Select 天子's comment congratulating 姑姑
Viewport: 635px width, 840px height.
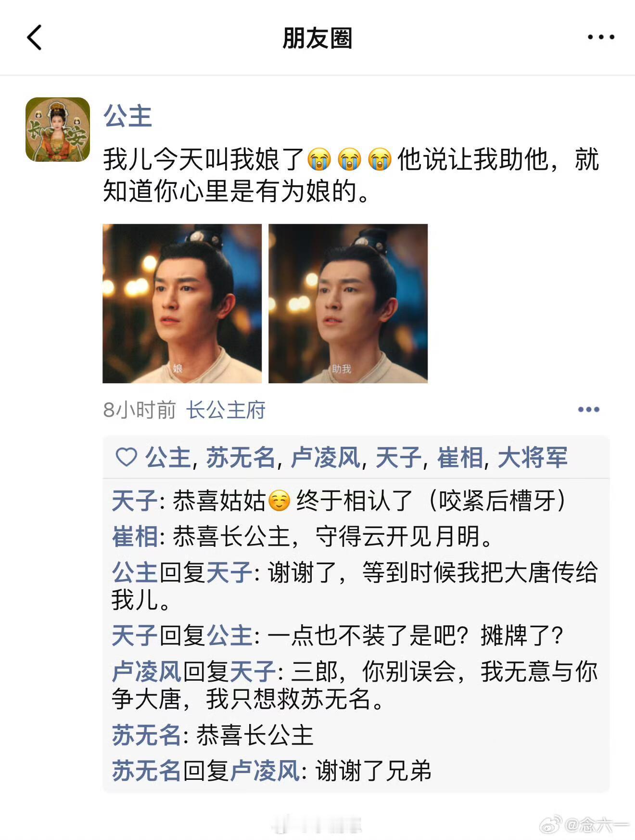339,501
